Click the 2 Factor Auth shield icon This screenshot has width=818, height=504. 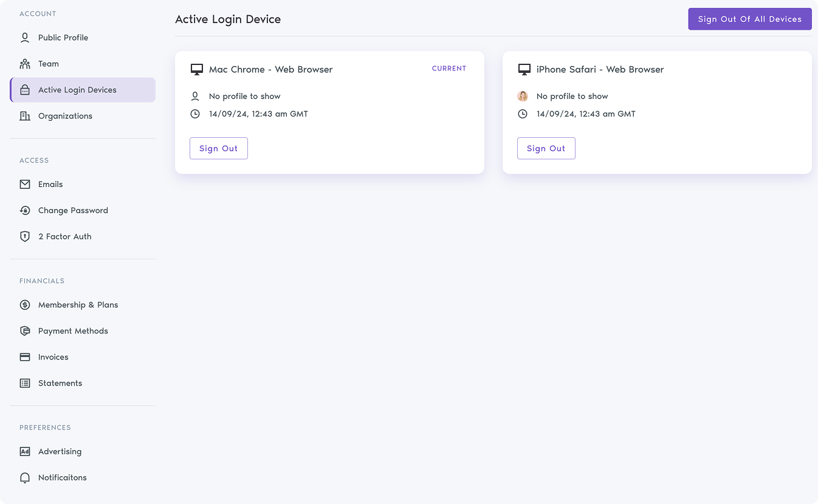coord(24,236)
